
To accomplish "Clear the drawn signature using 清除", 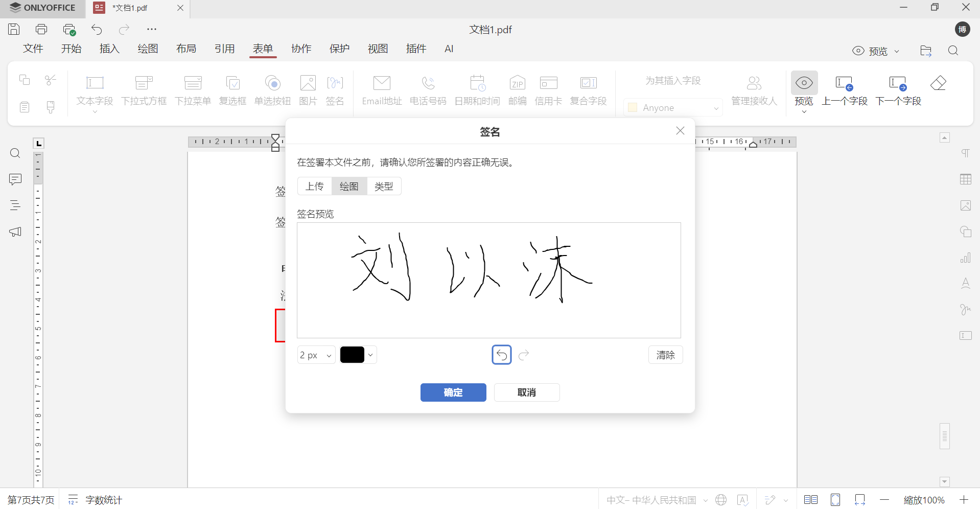I will click(x=665, y=355).
